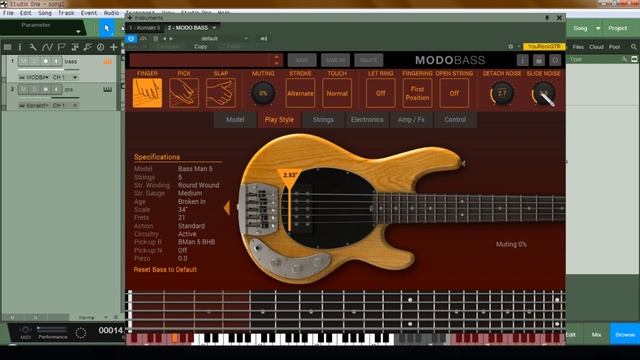Open the Kontakt instrument selector on track 2
This screenshot has height=360, width=640.
34,105
